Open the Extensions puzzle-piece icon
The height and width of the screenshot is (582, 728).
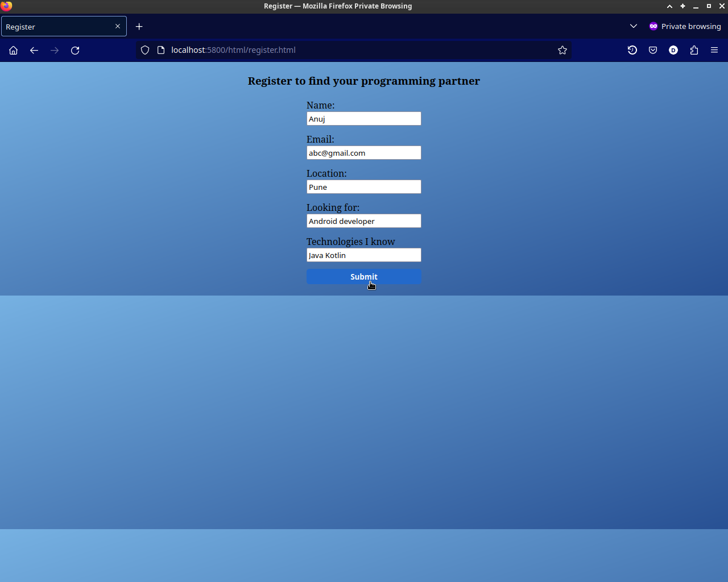pyautogui.click(x=694, y=50)
